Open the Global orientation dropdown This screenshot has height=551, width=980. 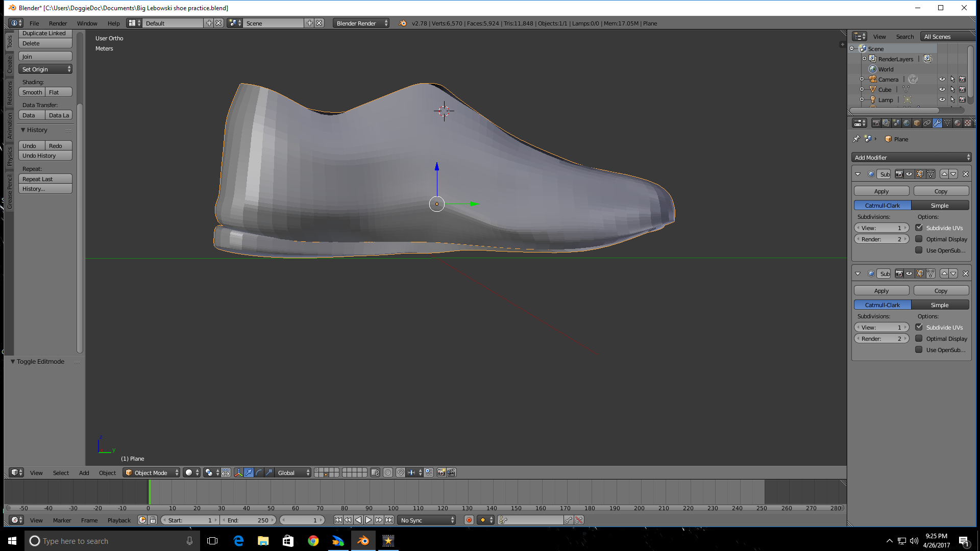click(x=293, y=473)
